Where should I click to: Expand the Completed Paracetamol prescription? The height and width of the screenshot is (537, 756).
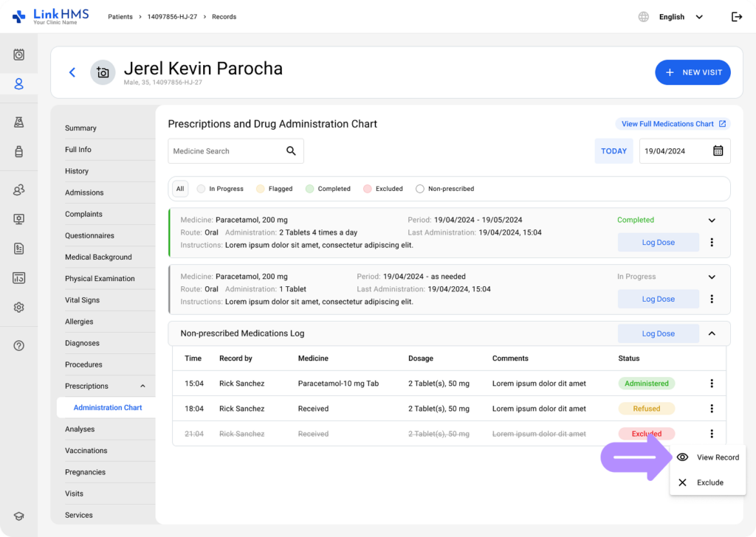coord(712,220)
